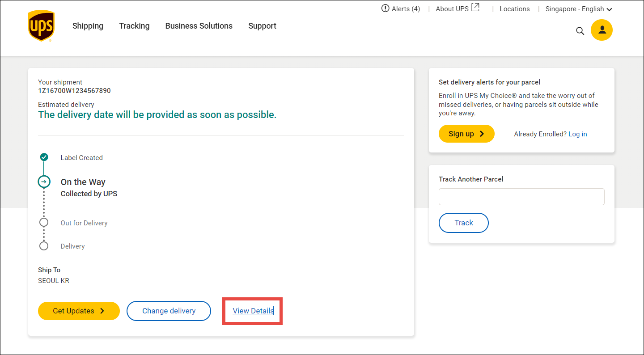
Task: Open the Support menu
Action: point(262,26)
